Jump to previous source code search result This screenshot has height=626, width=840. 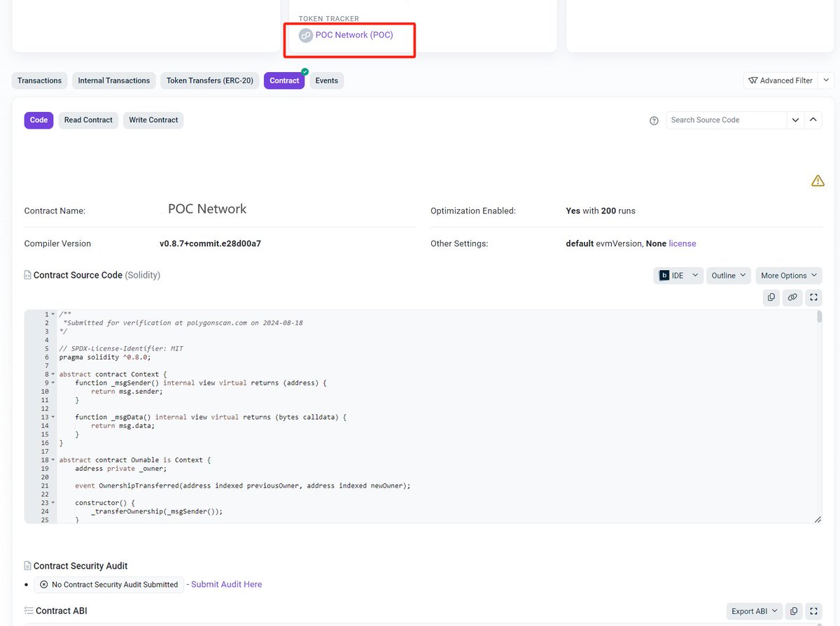[x=813, y=120]
